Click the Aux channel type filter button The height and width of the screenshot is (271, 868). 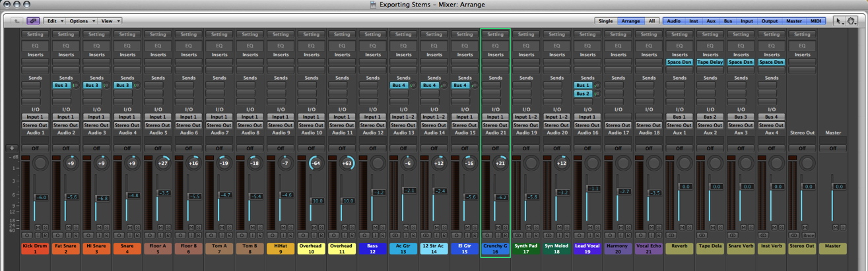pos(711,21)
